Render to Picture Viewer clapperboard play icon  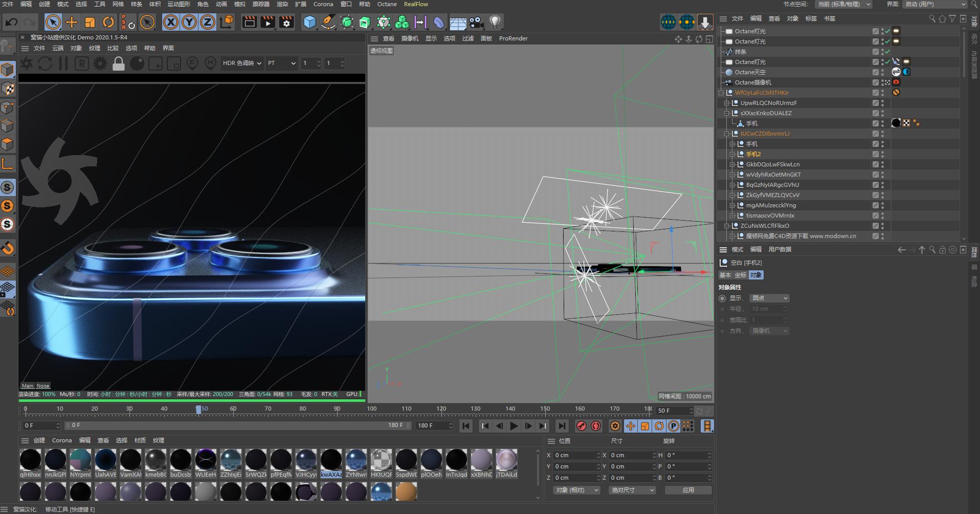(x=268, y=22)
